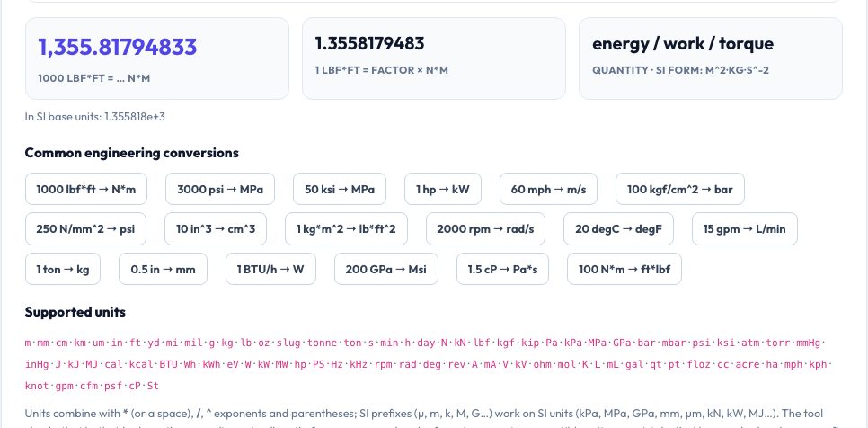868x428 pixels.
Task: Select the 1 ton → kg conversion
Action: (x=63, y=269)
